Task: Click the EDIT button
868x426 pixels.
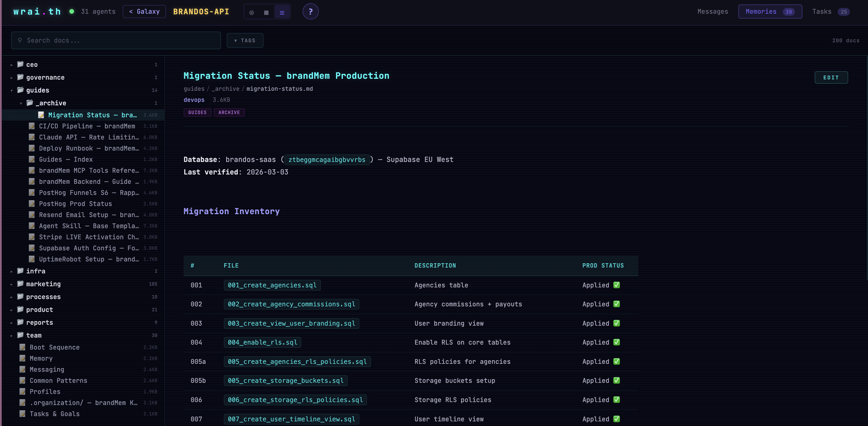Action: click(x=831, y=77)
